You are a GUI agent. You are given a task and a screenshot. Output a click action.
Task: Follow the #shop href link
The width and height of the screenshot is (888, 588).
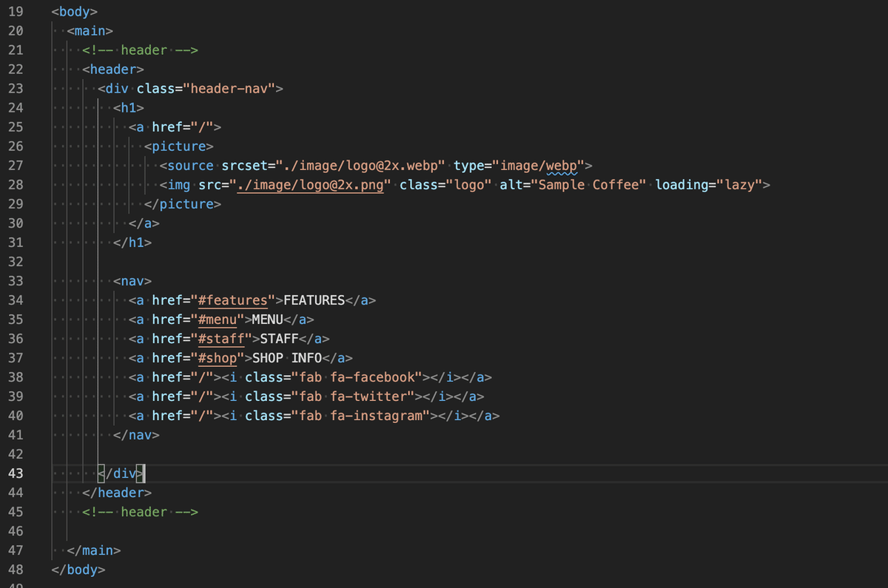pos(218,358)
